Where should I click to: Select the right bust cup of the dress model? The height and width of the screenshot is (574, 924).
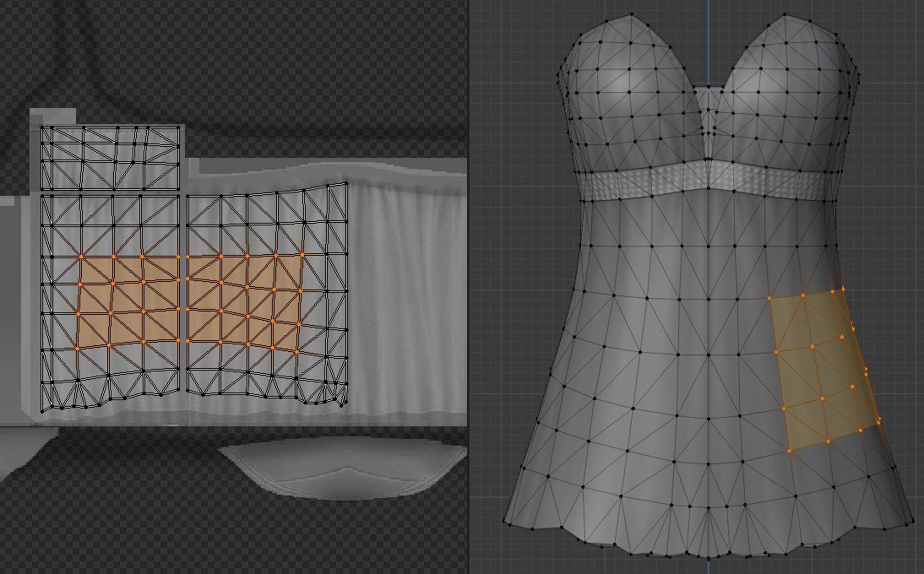click(786, 93)
